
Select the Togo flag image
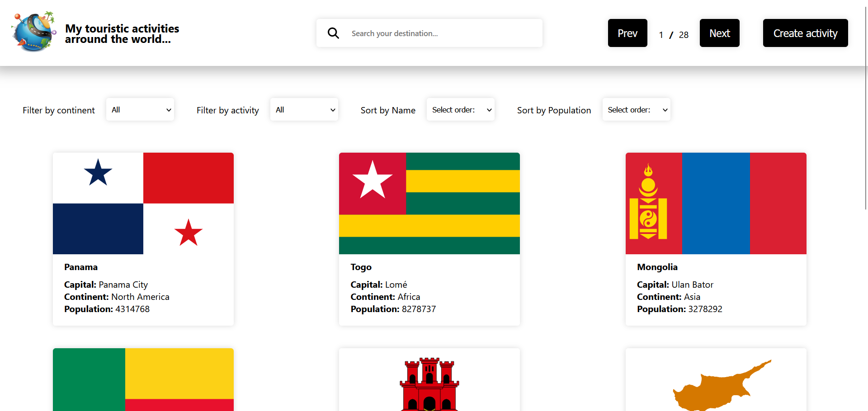click(429, 203)
